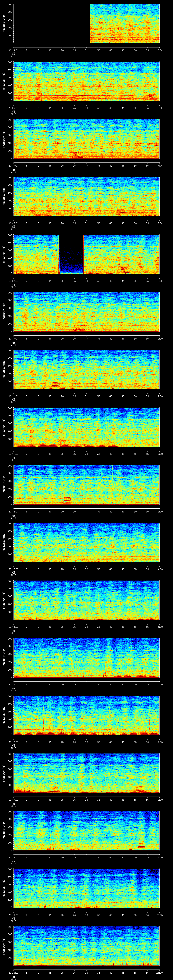Image resolution: width=173 pixels, height=980 pixels.
Task: Click the 20:14:00 start time label
Action: click(14, 627)
